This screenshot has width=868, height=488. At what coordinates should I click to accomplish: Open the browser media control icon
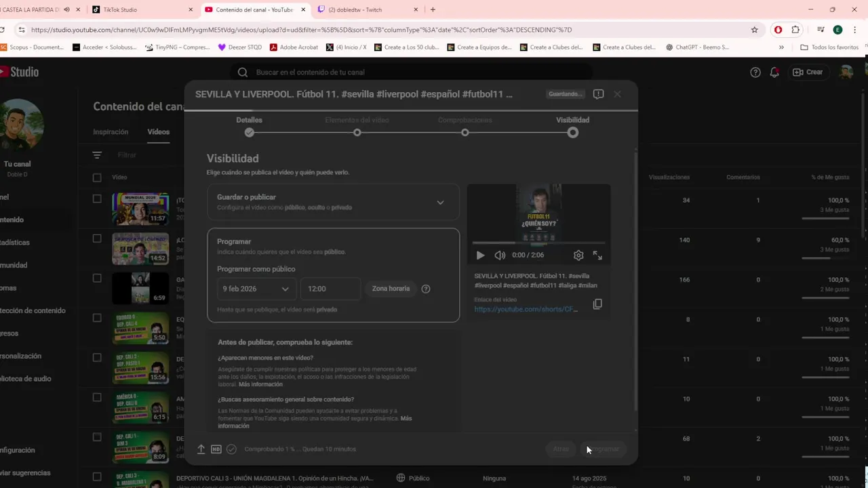point(820,30)
